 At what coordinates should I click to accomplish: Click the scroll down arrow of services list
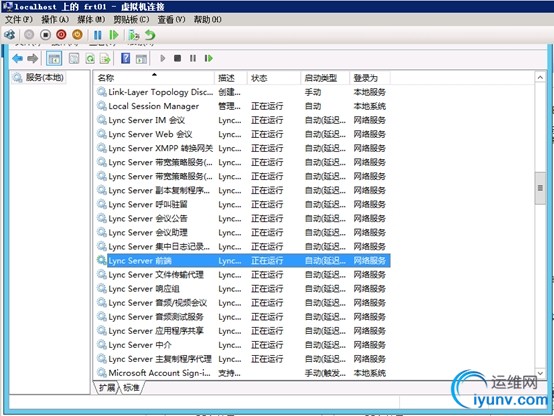pos(540,373)
